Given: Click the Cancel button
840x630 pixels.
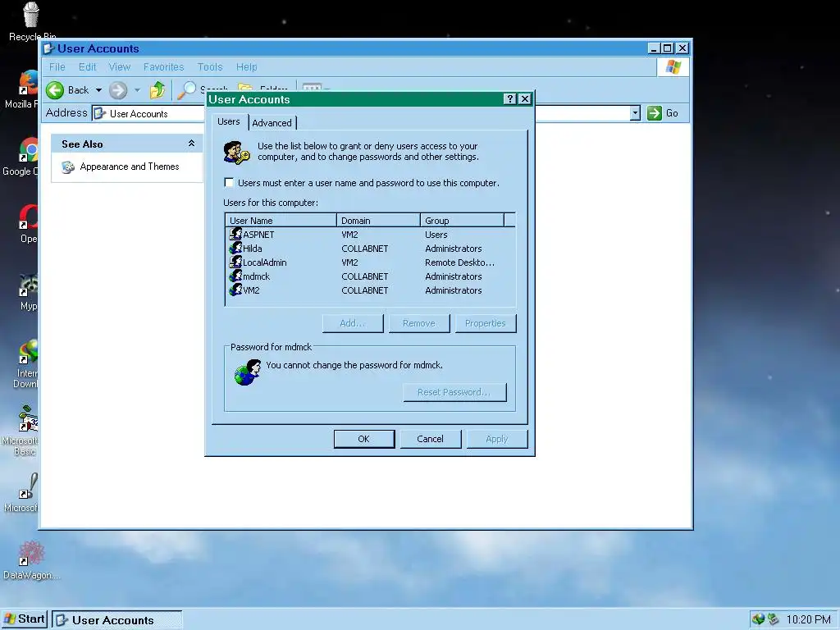Looking at the screenshot, I should 430,439.
